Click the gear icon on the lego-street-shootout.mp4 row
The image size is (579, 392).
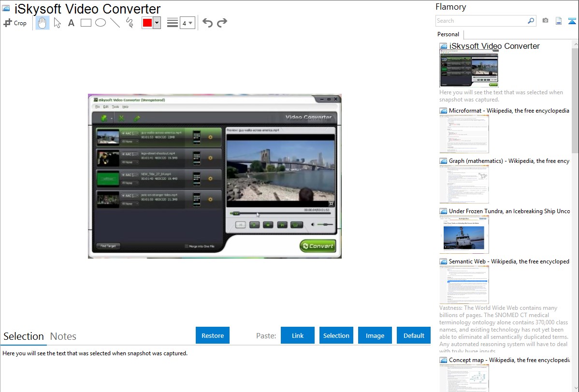(x=210, y=158)
